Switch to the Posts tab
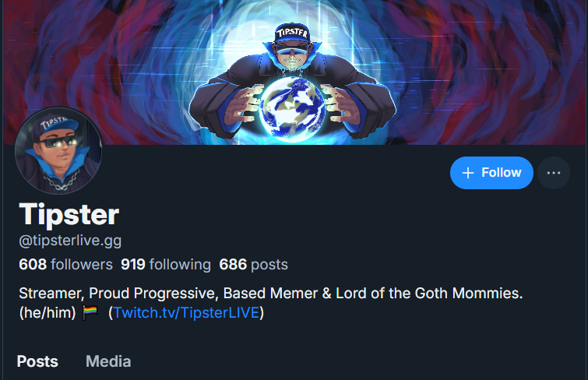 tap(37, 361)
